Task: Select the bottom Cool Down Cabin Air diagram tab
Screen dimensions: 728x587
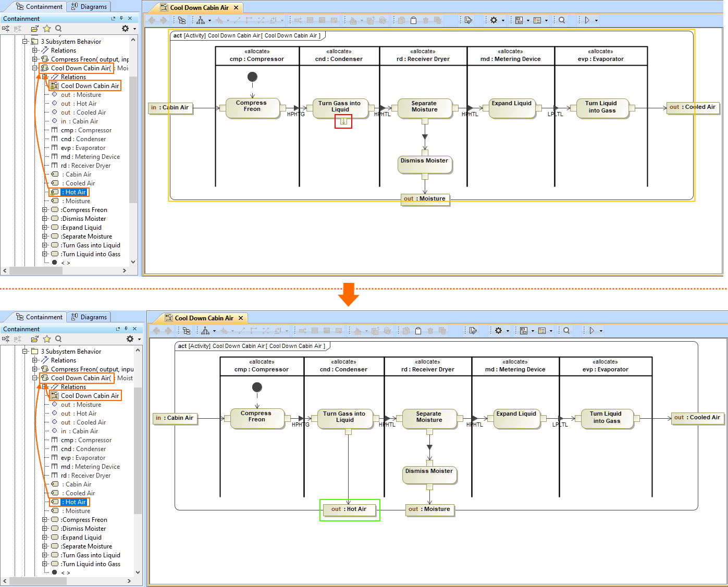Action: 204,318
